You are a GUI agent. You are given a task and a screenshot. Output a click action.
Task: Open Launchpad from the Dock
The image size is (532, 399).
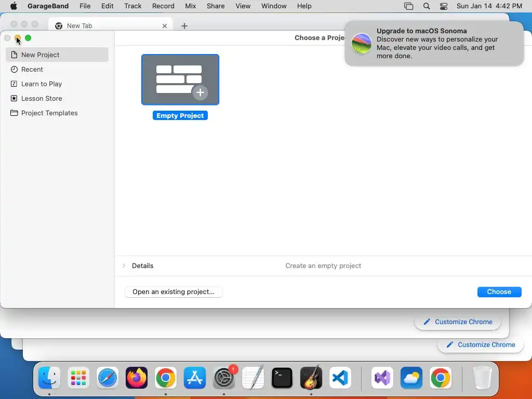coord(78,378)
